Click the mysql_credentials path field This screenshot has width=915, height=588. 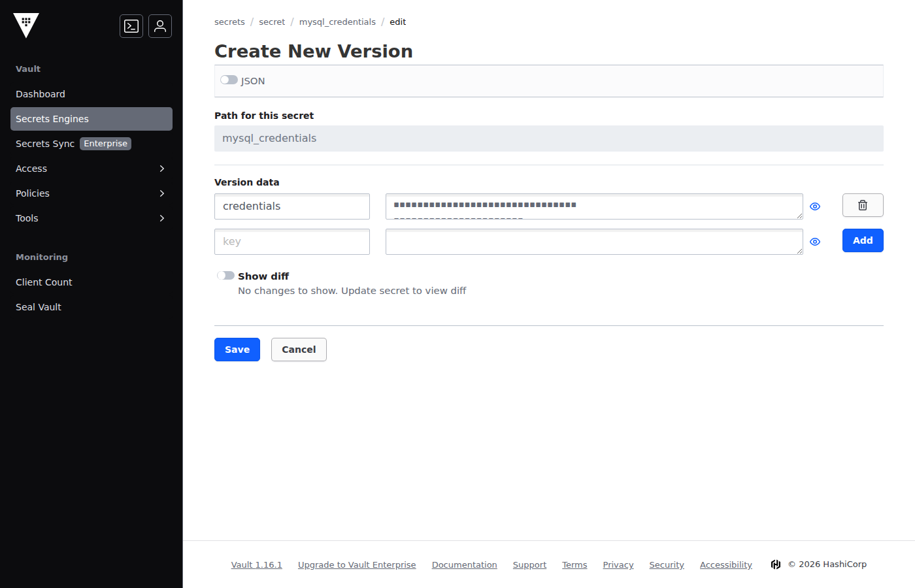[x=549, y=139]
